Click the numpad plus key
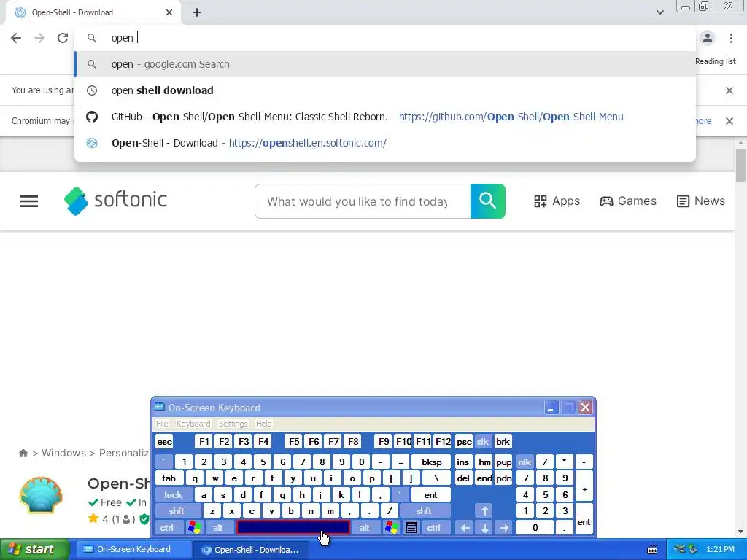Screen dimensions: 747x560 coord(584,486)
